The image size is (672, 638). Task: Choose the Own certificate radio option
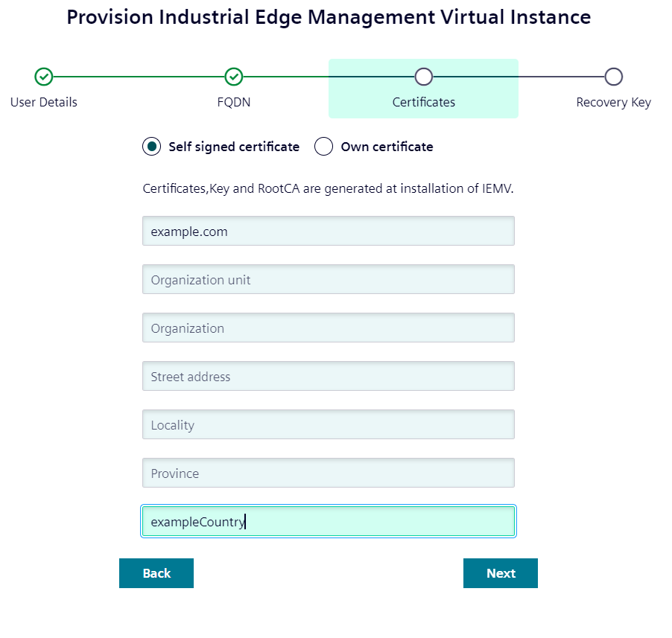[323, 147]
